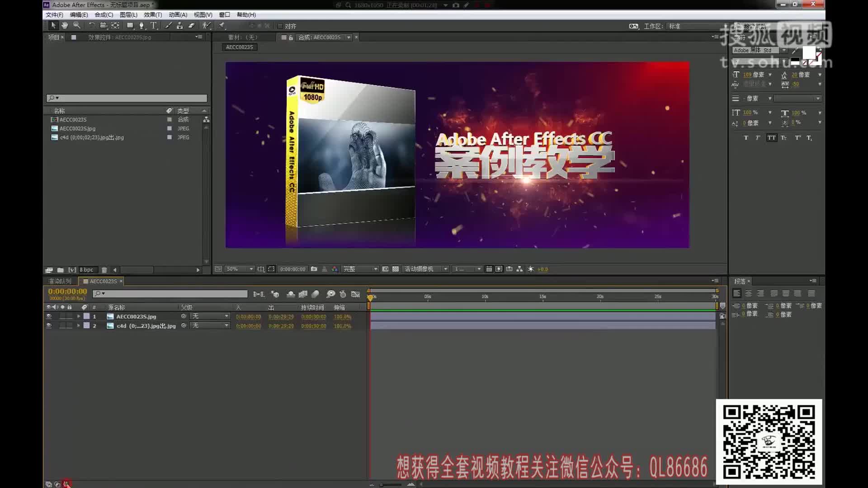Select the Zoom magnifier tool

tap(76, 26)
